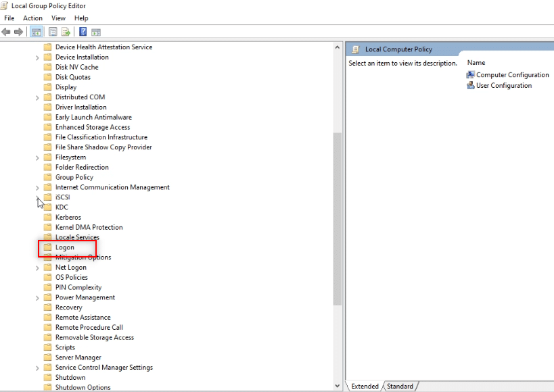Open the View menu
This screenshot has width=554, height=392.
[x=58, y=18]
